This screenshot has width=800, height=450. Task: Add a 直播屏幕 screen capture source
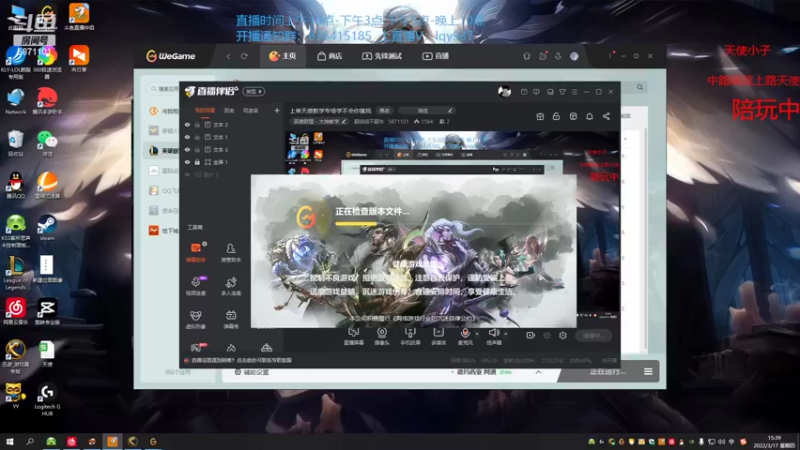[354, 336]
